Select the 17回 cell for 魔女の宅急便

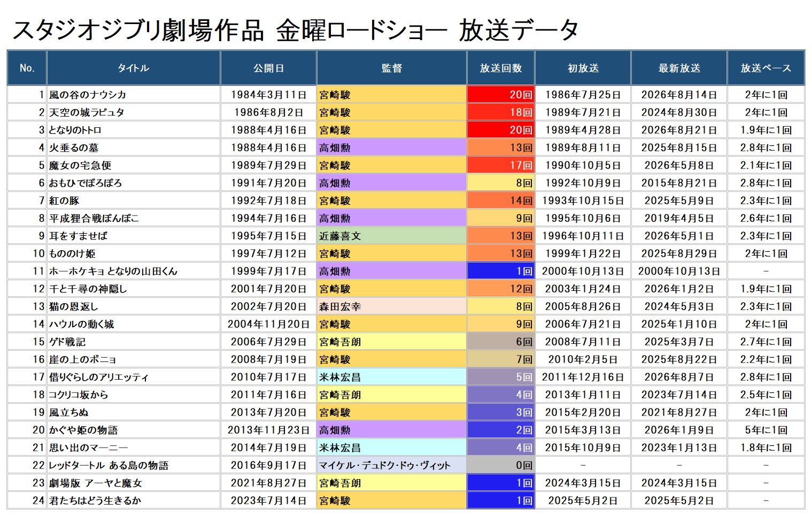[x=501, y=165]
